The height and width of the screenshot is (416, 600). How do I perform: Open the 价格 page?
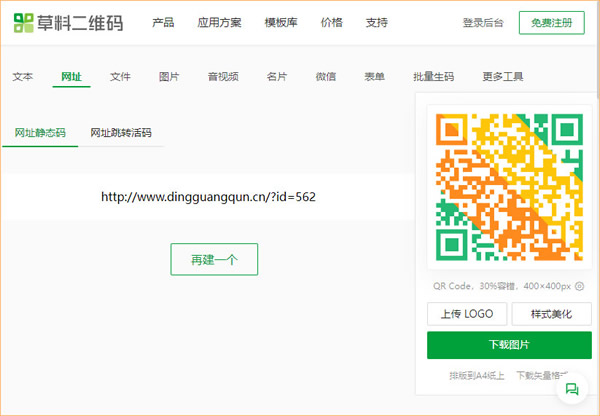tap(331, 23)
